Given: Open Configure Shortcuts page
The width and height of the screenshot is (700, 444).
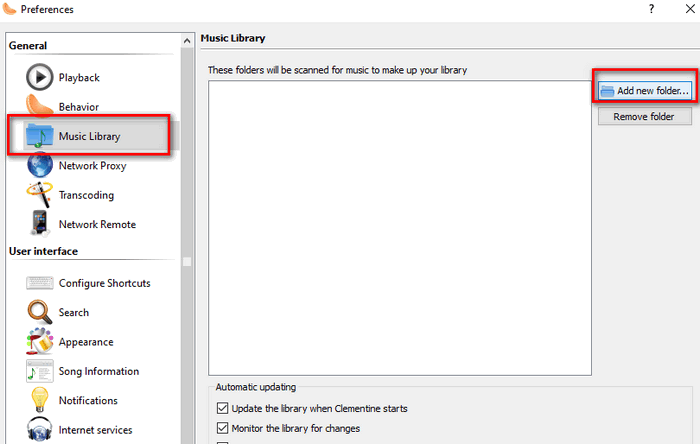Looking at the screenshot, I should tap(104, 283).
